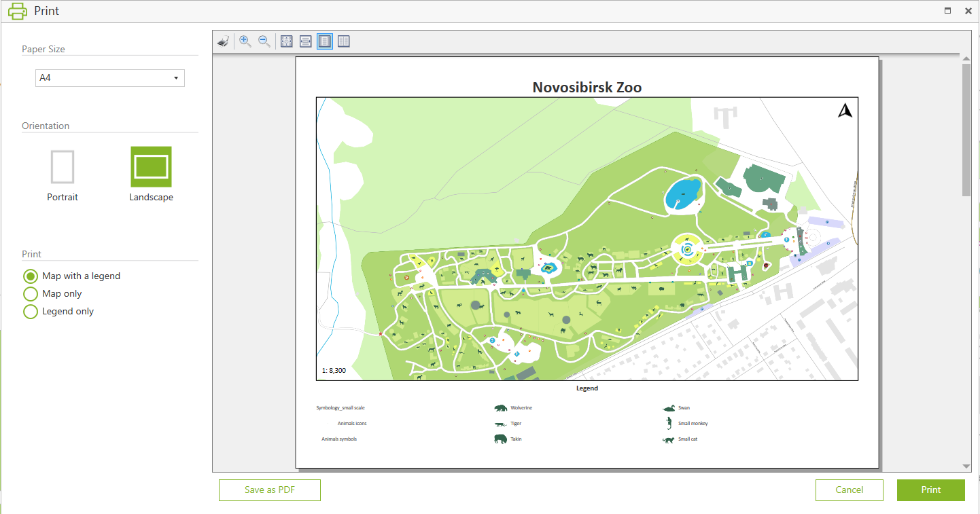Choose Landscape orientation icon

point(151,167)
